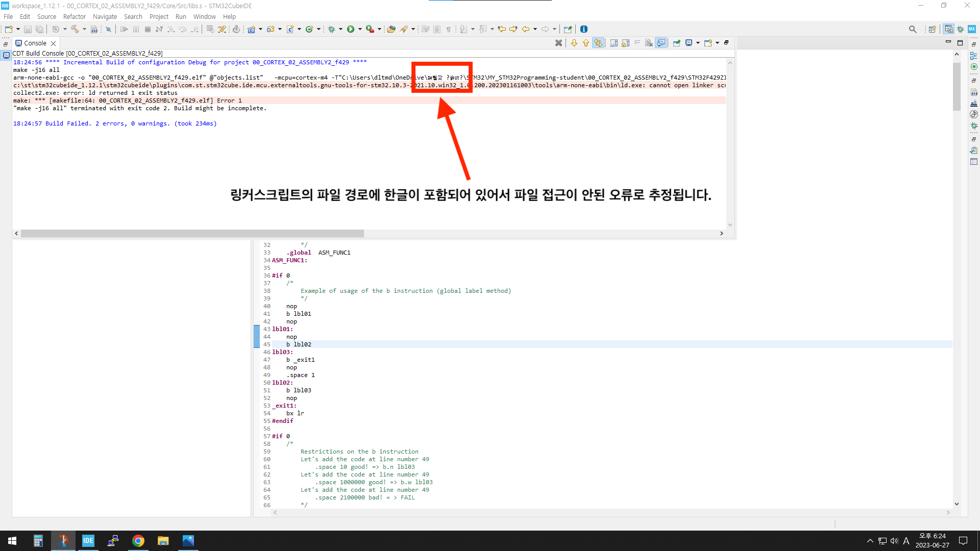The height and width of the screenshot is (551, 980).
Task: Click the Search flashlight toolbar icon
Action: tap(404, 29)
